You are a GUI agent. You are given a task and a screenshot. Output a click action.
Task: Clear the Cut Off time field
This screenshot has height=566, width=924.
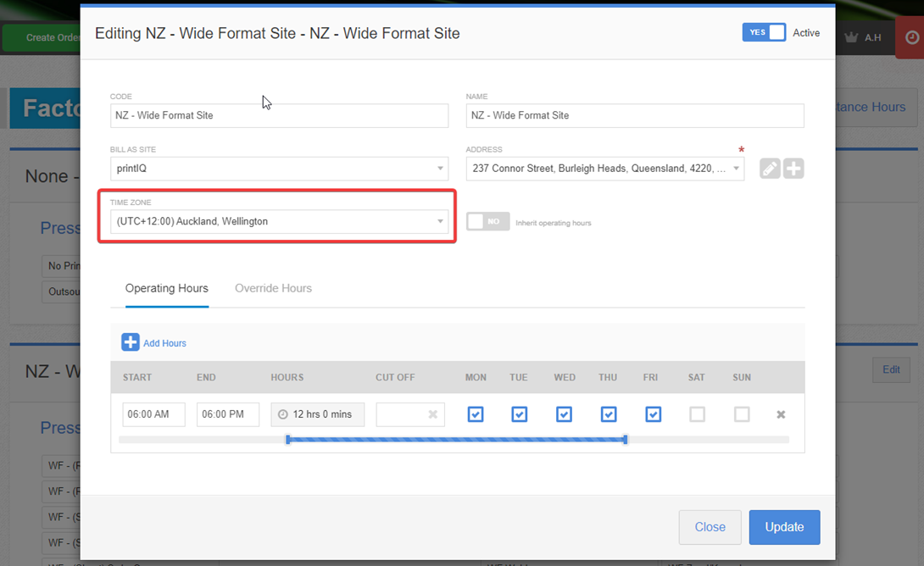coord(432,414)
